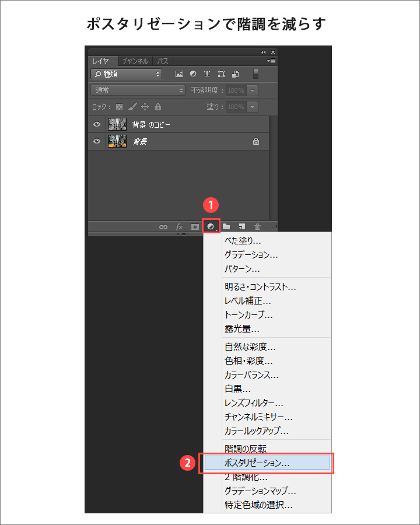
Task: Choose トーンカーブ... menu item
Action: point(267,315)
